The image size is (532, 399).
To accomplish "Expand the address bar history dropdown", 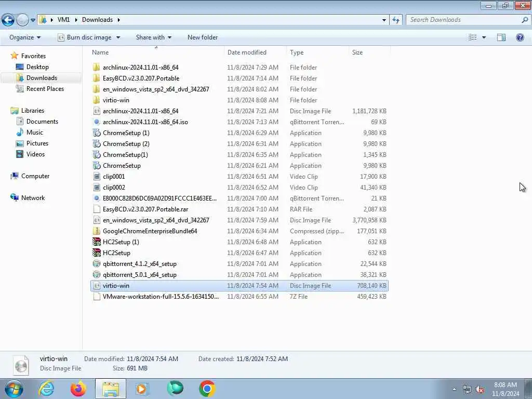I will pyautogui.click(x=384, y=20).
